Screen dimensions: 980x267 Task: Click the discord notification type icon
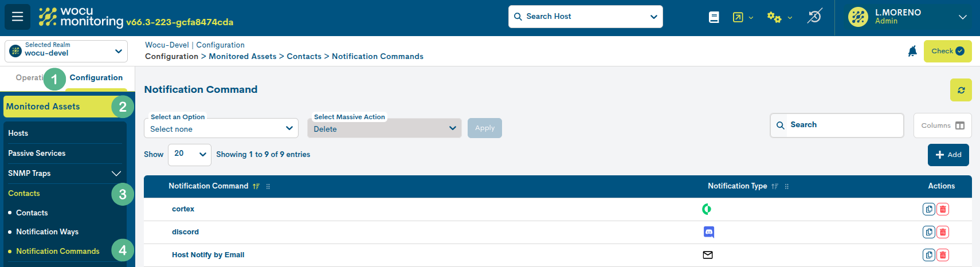709,232
